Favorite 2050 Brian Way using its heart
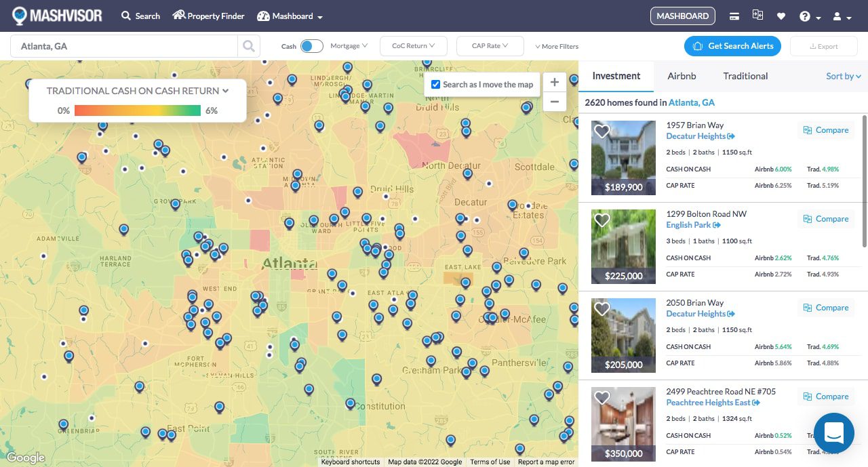 click(601, 308)
